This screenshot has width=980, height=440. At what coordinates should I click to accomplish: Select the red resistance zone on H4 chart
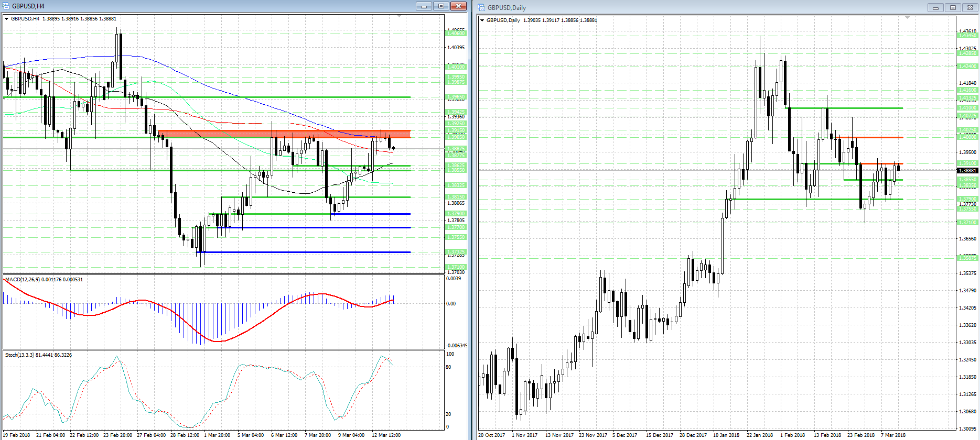[284, 134]
